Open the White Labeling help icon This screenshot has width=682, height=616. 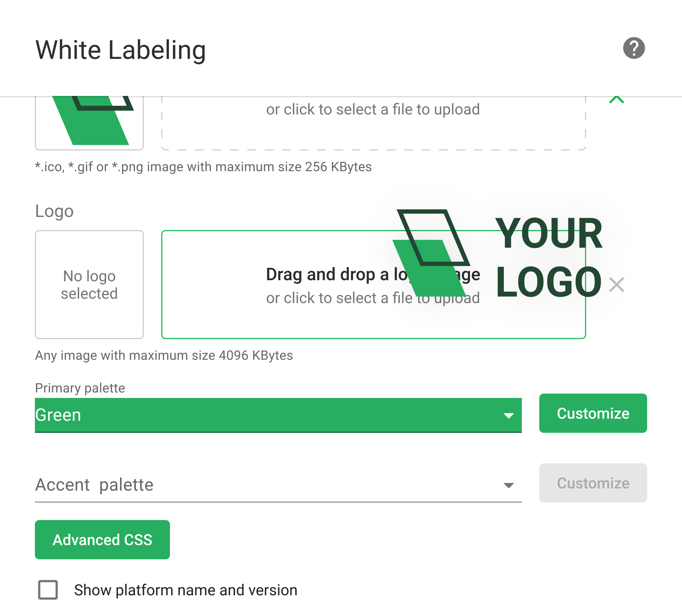634,48
